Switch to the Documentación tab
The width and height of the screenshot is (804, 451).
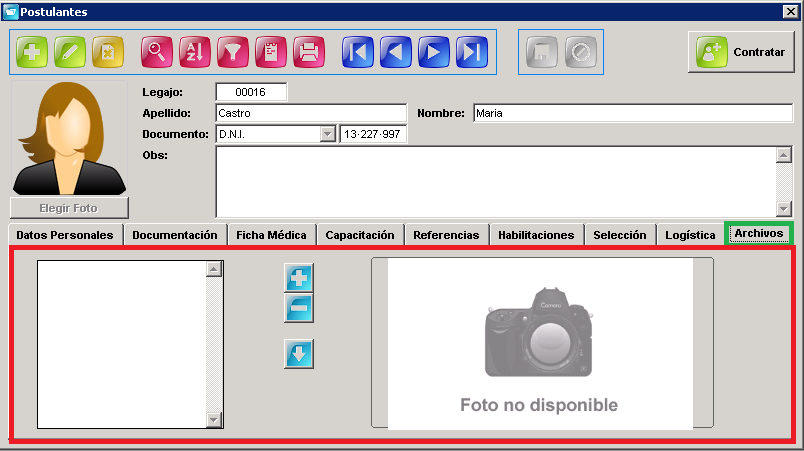coord(175,235)
